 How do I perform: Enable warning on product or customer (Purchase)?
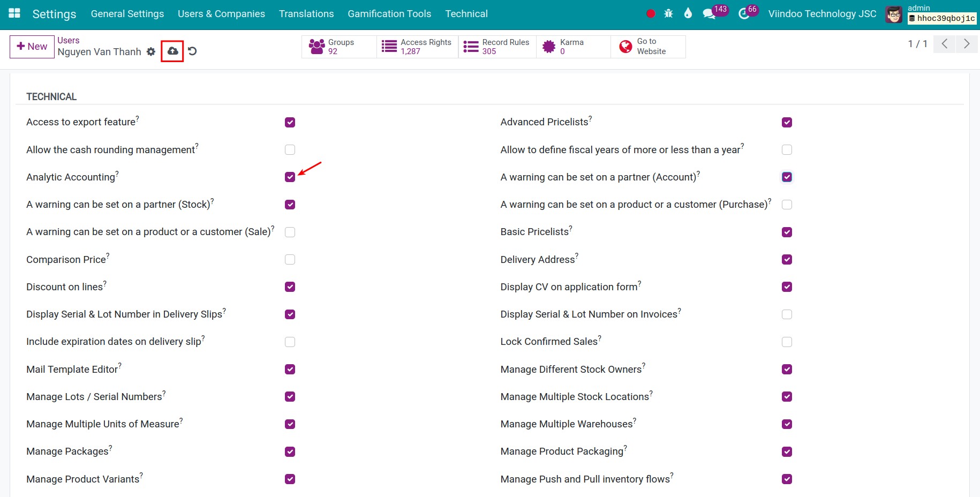[x=787, y=205]
